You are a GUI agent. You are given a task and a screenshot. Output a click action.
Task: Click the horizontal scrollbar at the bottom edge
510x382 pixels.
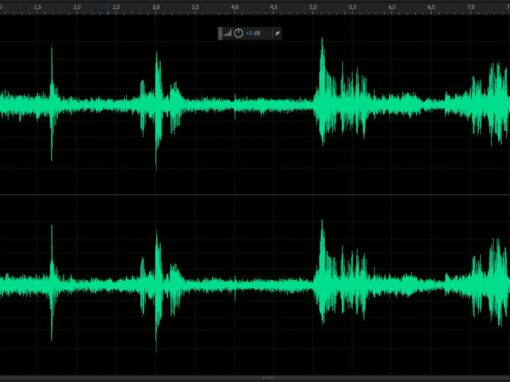(255, 378)
